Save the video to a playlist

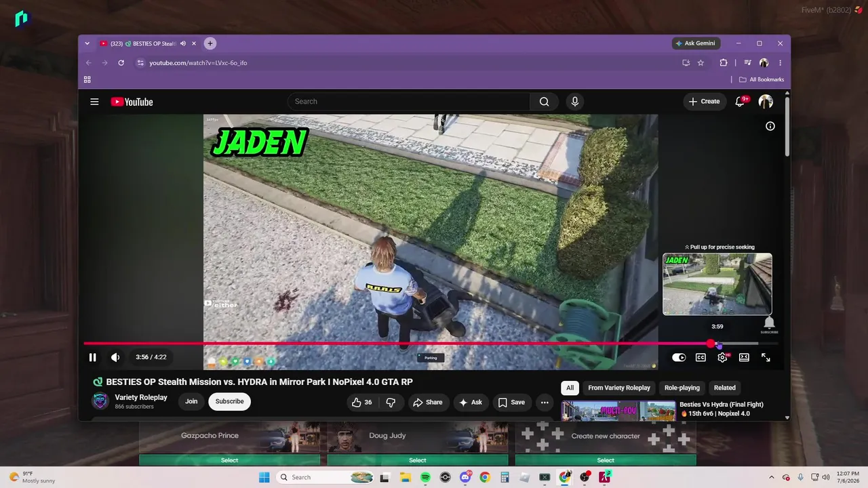(511, 402)
